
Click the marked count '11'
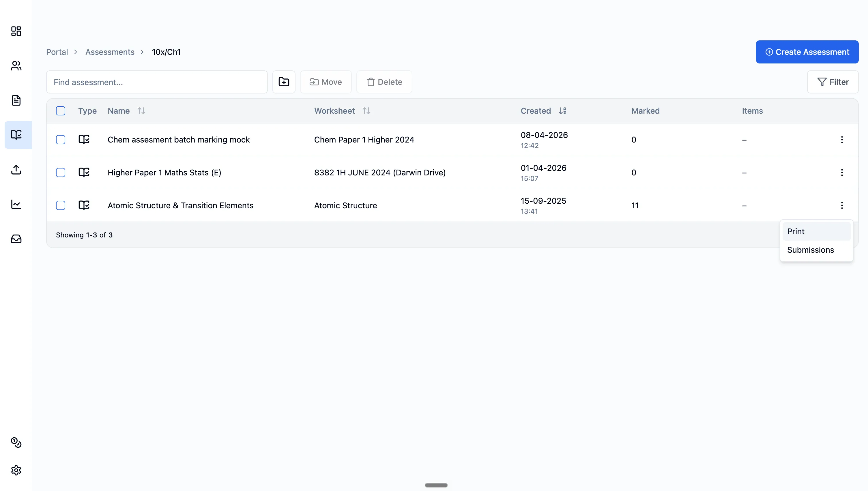pyautogui.click(x=635, y=205)
